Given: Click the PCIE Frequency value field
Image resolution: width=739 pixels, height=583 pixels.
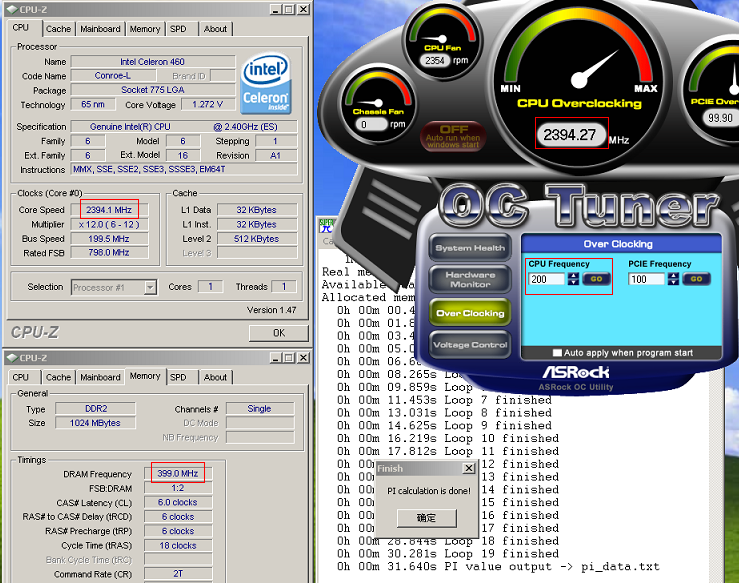Looking at the screenshot, I should tap(646, 279).
